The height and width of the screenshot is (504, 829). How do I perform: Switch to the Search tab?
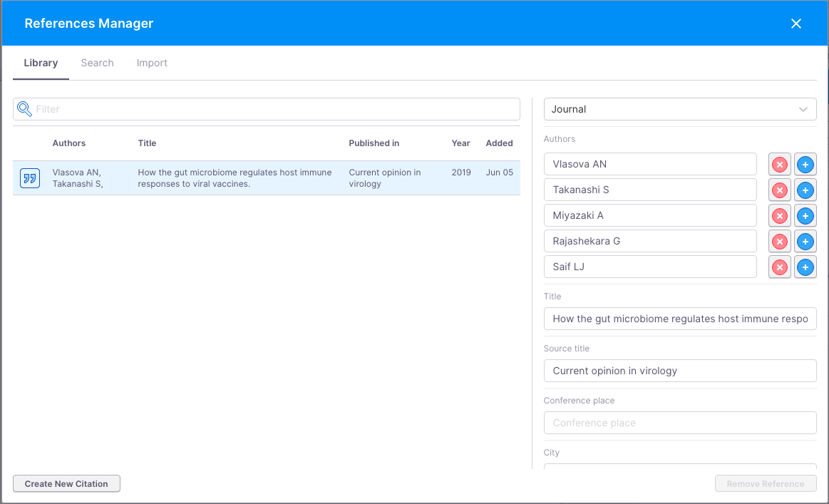pyautogui.click(x=97, y=63)
